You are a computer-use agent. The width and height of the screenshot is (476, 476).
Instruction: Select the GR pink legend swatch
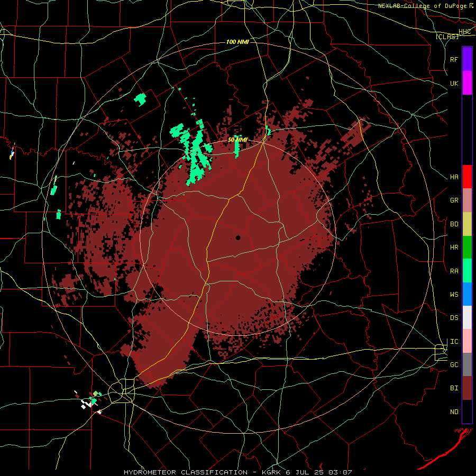pos(467,200)
